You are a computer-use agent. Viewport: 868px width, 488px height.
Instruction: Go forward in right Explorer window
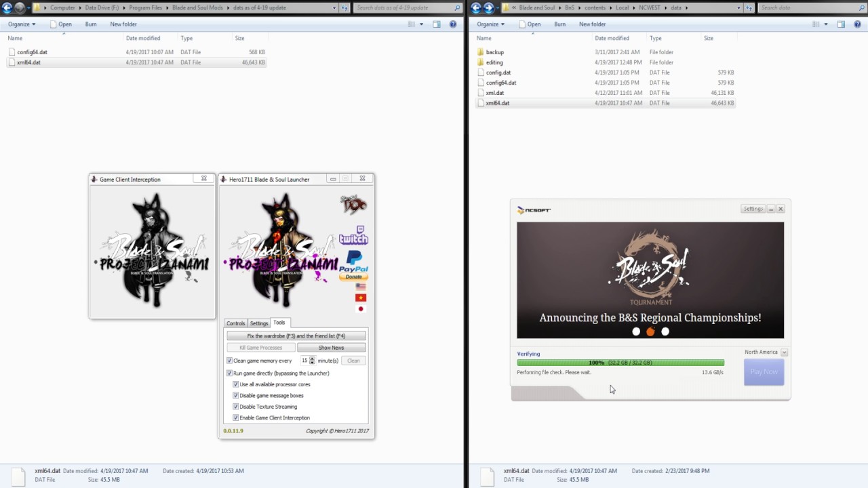(489, 8)
